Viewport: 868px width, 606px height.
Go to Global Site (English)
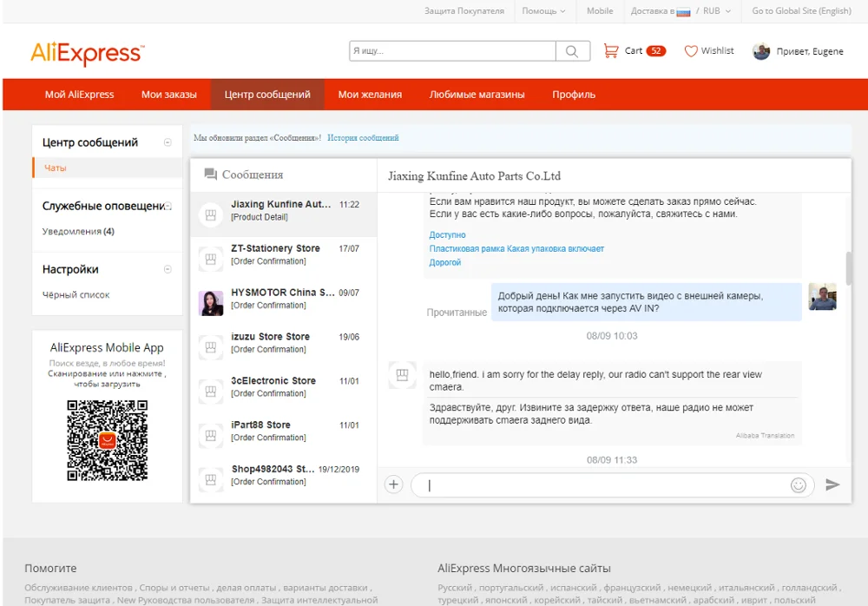[801, 11]
